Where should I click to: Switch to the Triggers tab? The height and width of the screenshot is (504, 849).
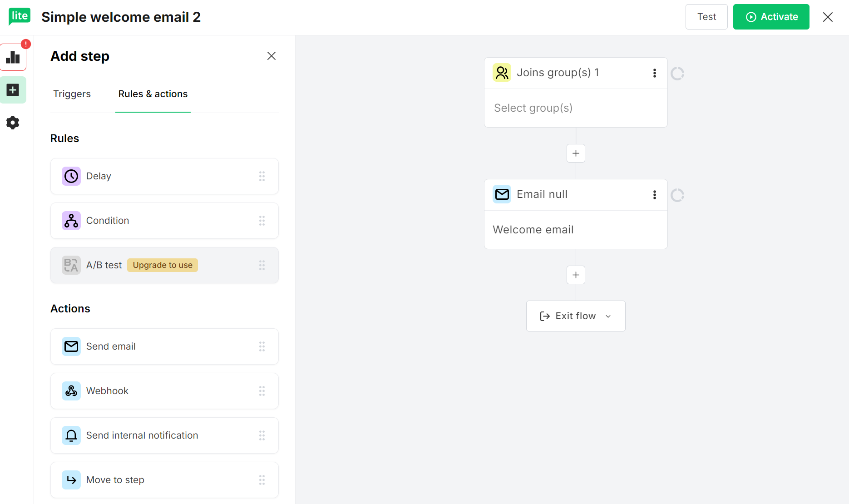coord(72,94)
